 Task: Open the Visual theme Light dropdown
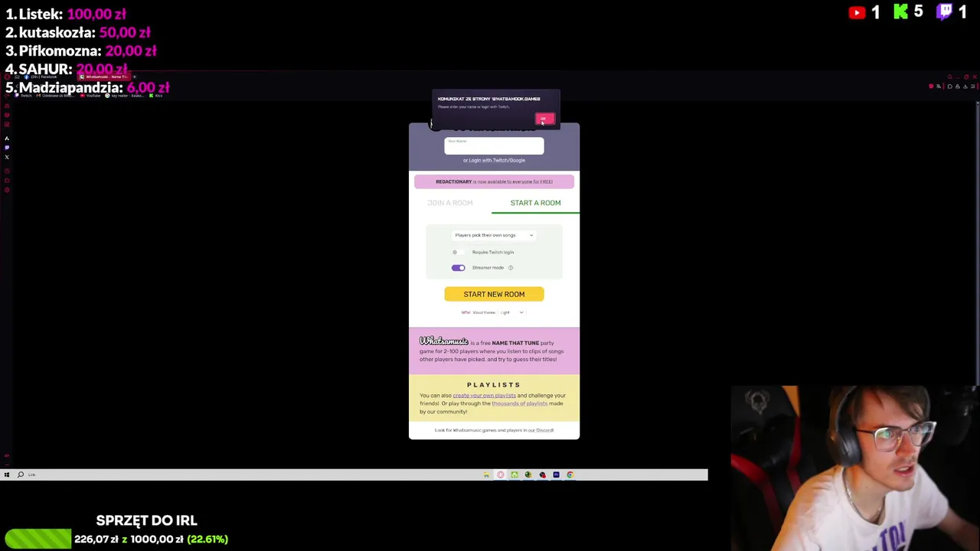click(x=511, y=312)
